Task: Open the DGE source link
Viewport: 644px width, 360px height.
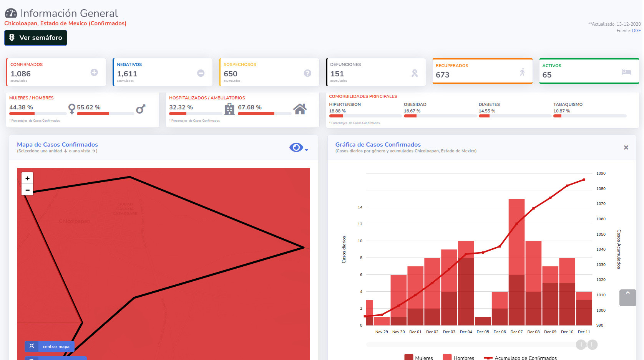Action: click(636, 31)
